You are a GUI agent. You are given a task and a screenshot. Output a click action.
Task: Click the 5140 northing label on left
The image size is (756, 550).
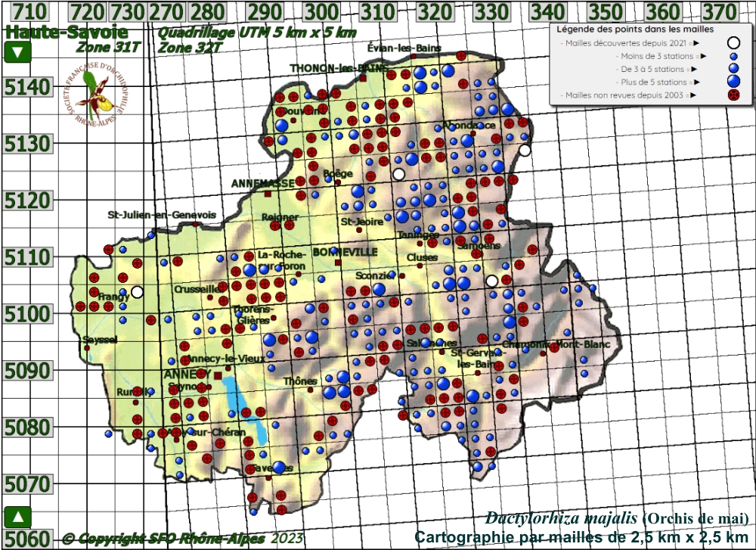(x=28, y=88)
